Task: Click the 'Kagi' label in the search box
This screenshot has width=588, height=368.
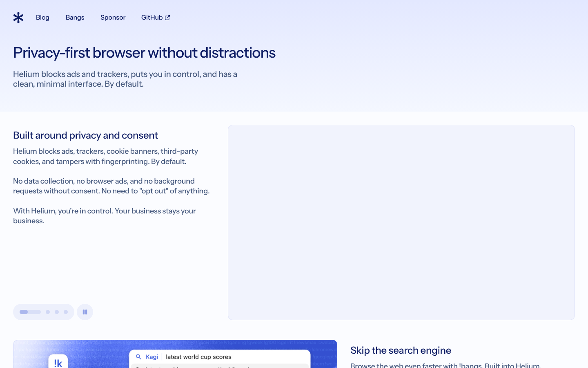Action: 152,357
